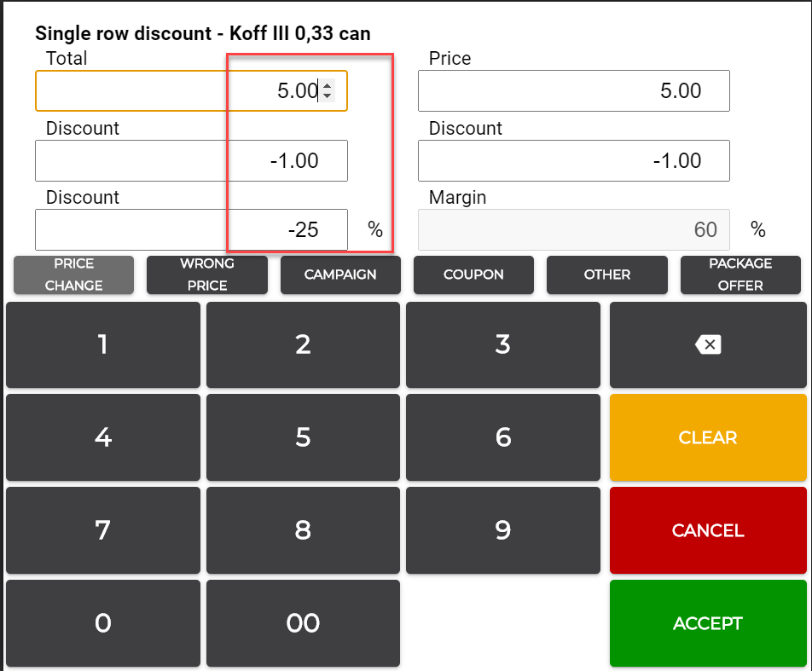Image resolution: width=812 pixels, height=671 pixels.
Task: Select OTHER as discount reason
Action: pyautogui.click(x=607, y=275)
